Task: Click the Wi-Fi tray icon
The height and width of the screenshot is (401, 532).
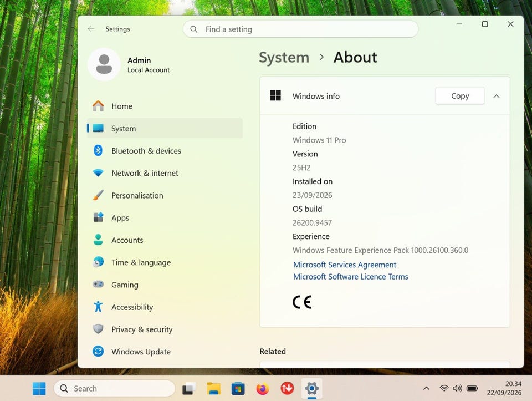Action: coord(444,388)
